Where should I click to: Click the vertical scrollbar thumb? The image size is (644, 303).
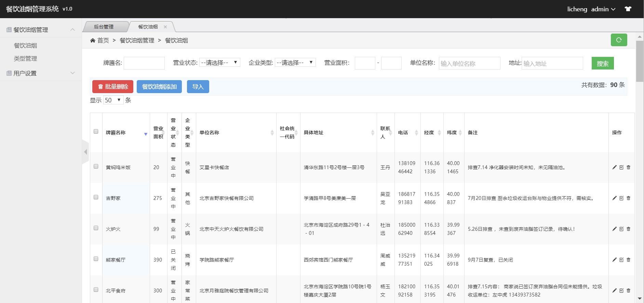click(x=639, y=61)
